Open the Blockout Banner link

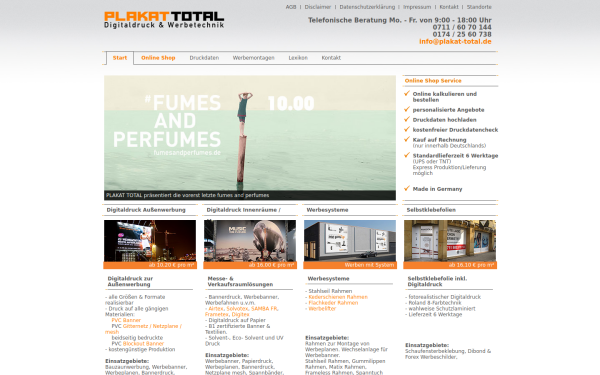point(143,344)
